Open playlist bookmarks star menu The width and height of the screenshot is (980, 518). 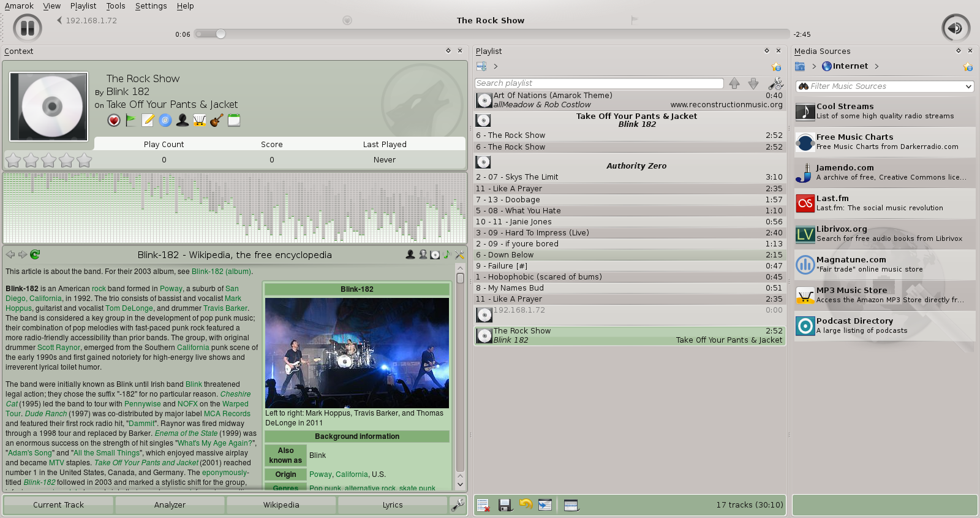click(777, 66)
